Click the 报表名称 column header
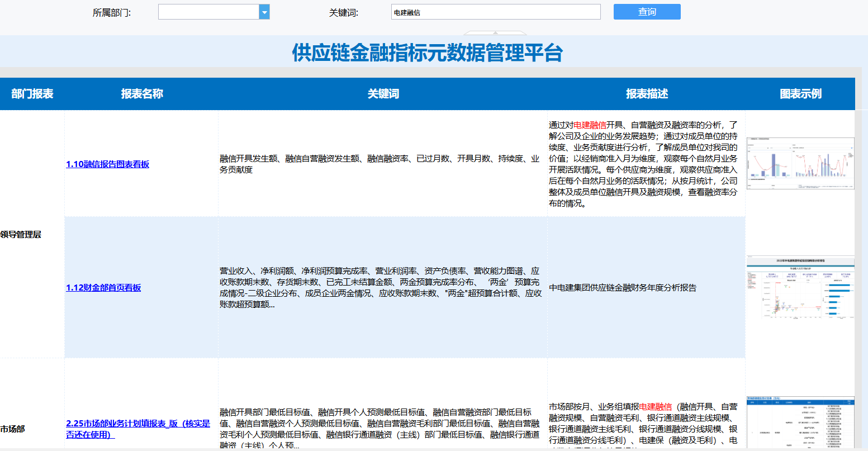Screen dimensions: 868x451 pyautogui.click(x=142, y=94)
